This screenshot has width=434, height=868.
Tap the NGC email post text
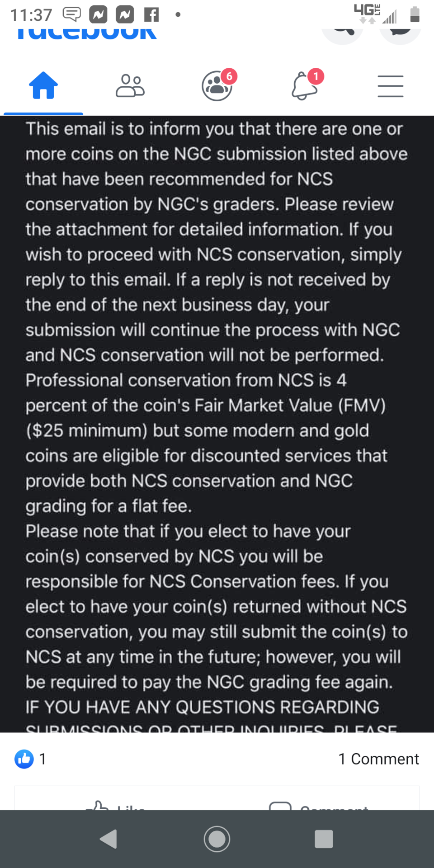(216, 407)
